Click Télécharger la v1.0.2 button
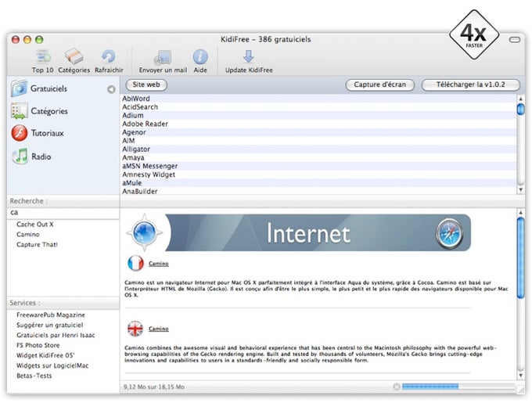The height and width of the screenshot is (403, 532). click(x=471, y=85)
